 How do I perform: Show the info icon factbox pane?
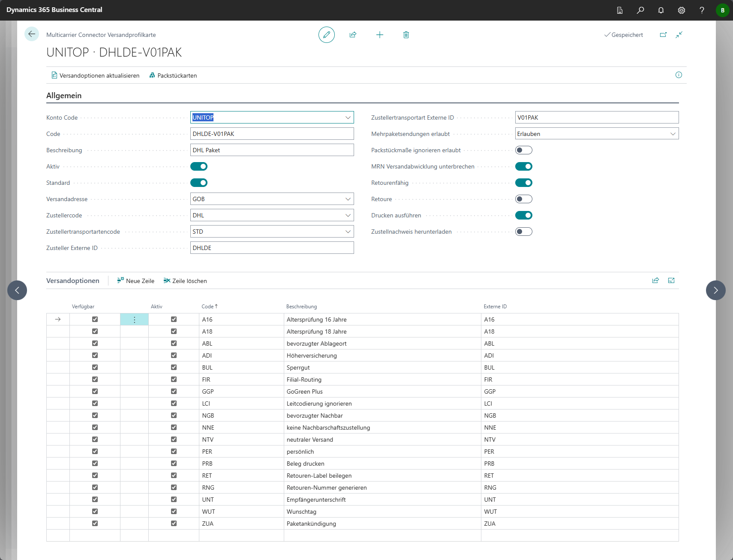(679, 75)
